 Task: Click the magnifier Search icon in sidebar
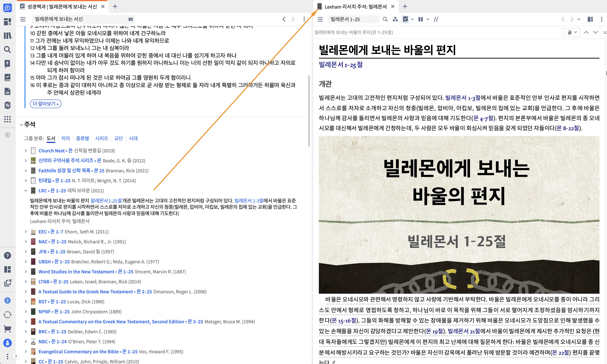click(x=8, y=50)
